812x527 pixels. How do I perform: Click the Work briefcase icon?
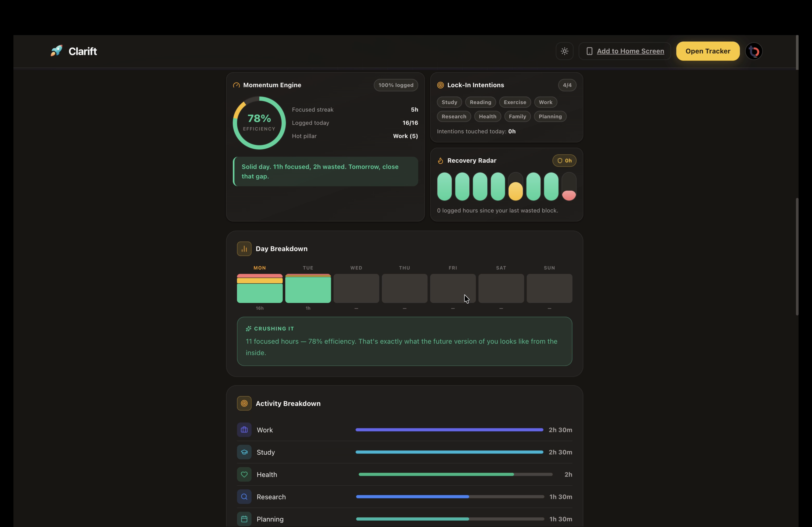click(x=244, y=430)
